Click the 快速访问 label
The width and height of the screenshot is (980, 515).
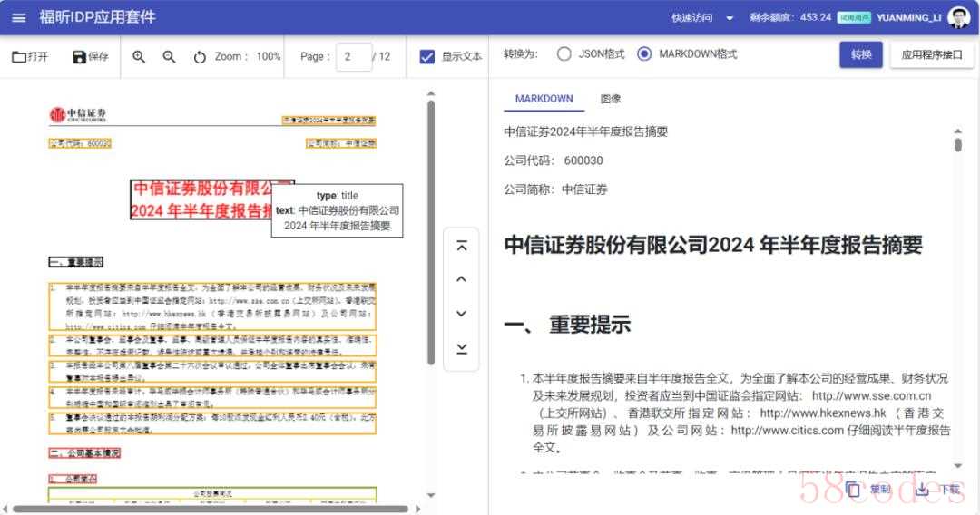[691, 18]
